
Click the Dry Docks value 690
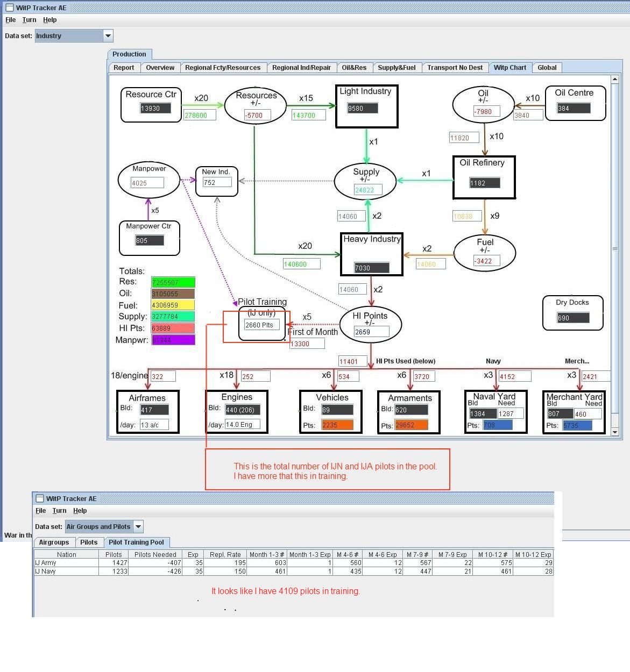tap(573, 318)
